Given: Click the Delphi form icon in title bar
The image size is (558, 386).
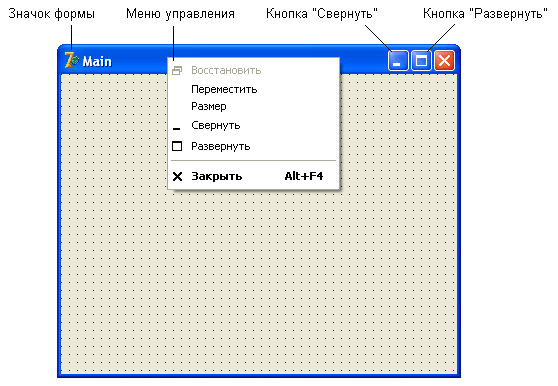Looking at the screenshot, I should (x=71, y=60).
